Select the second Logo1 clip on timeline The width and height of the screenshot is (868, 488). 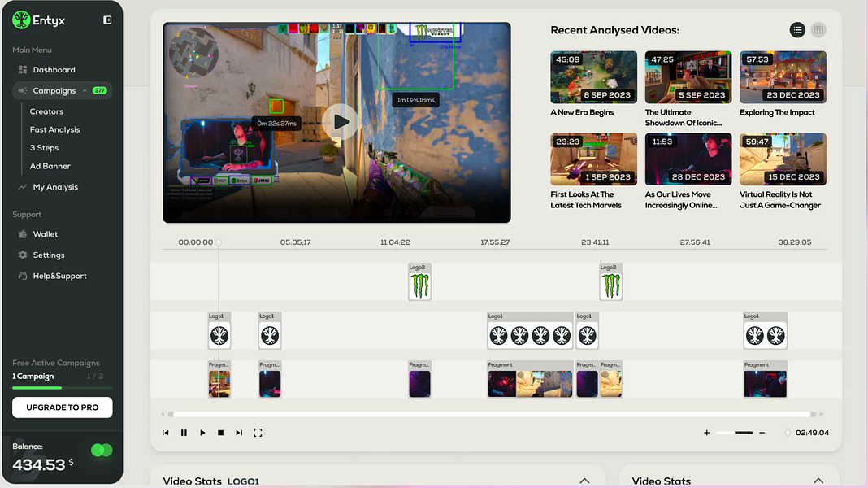pyautogui.click(x=270, y=331)
